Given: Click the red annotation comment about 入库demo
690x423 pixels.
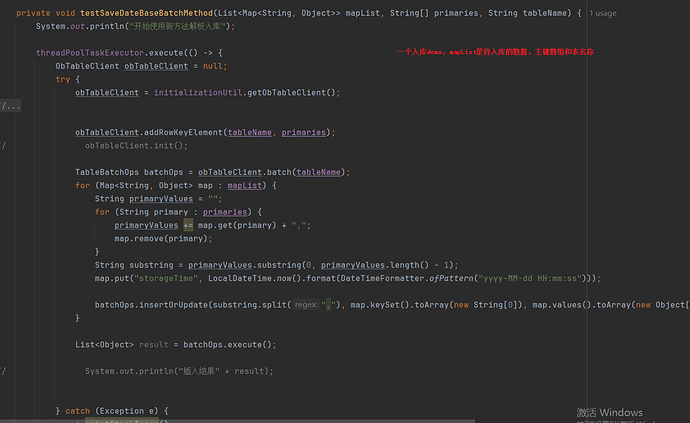Looking at the screenshot, I should [495, 52].
